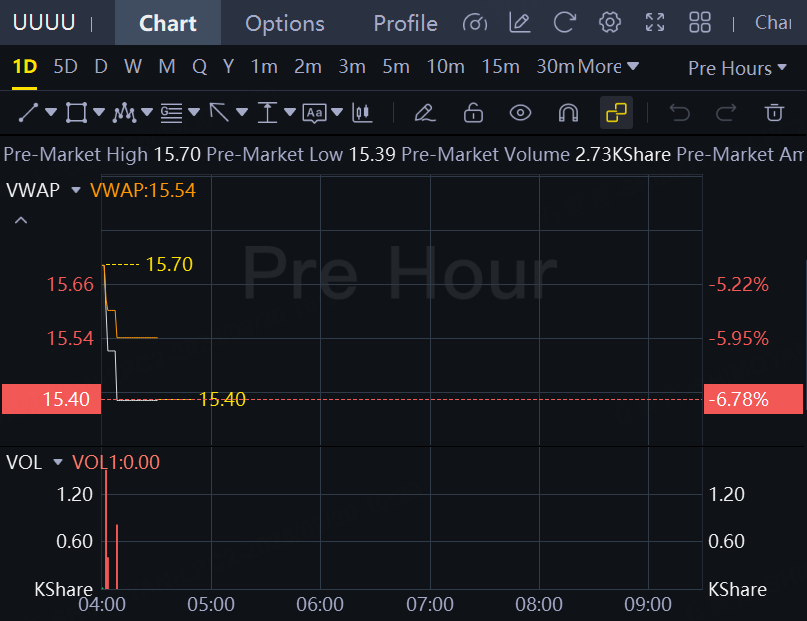Click the partially visible Chai tab
Image resolution: width=807 pixels, height=621 pixels.
point(773,23)
